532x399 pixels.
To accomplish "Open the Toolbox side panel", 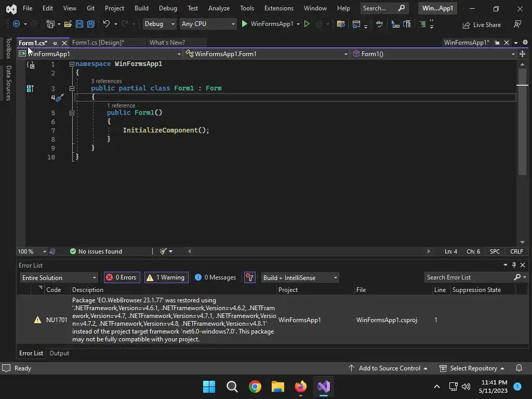I will coord(9,48).
